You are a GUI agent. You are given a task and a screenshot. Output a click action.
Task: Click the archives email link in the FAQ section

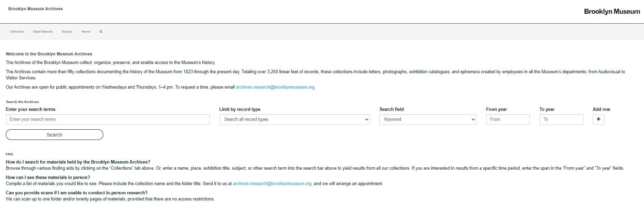tap(272, 184)
